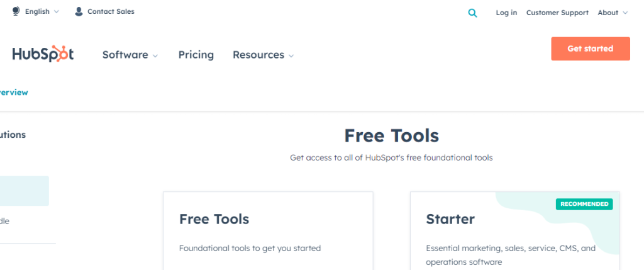Expand the About dropdown menu
Screen dimensions: 644x270
[613, 13]
